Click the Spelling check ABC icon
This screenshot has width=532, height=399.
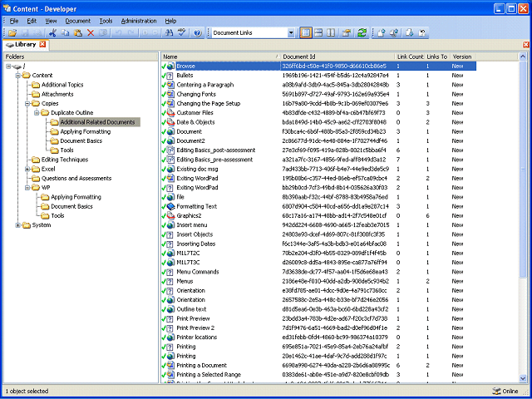[x=183, y=33]
